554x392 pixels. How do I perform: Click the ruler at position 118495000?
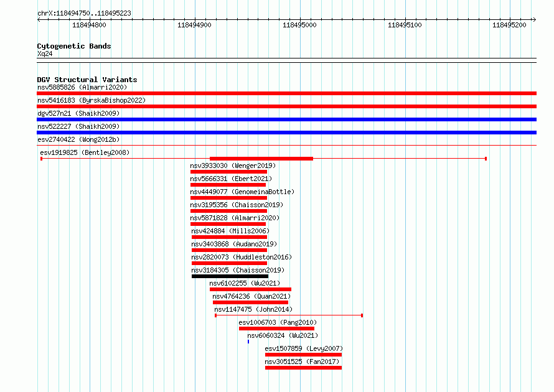pyautogui.click(x=299, y=25)
